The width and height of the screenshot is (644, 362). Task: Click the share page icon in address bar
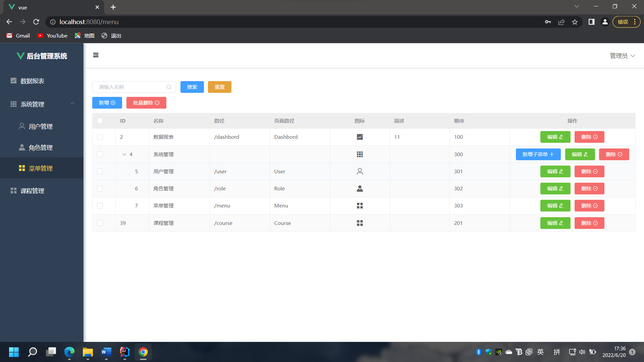[x=561, y=22]
